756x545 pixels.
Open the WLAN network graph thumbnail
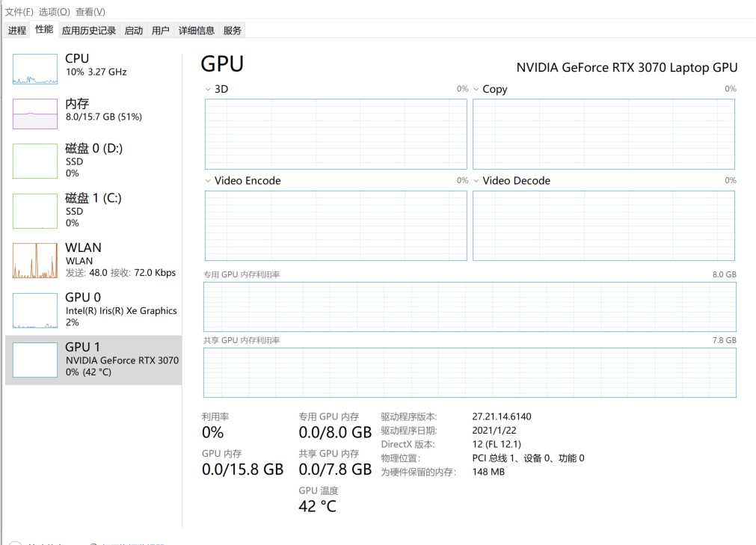coord(34,261)
